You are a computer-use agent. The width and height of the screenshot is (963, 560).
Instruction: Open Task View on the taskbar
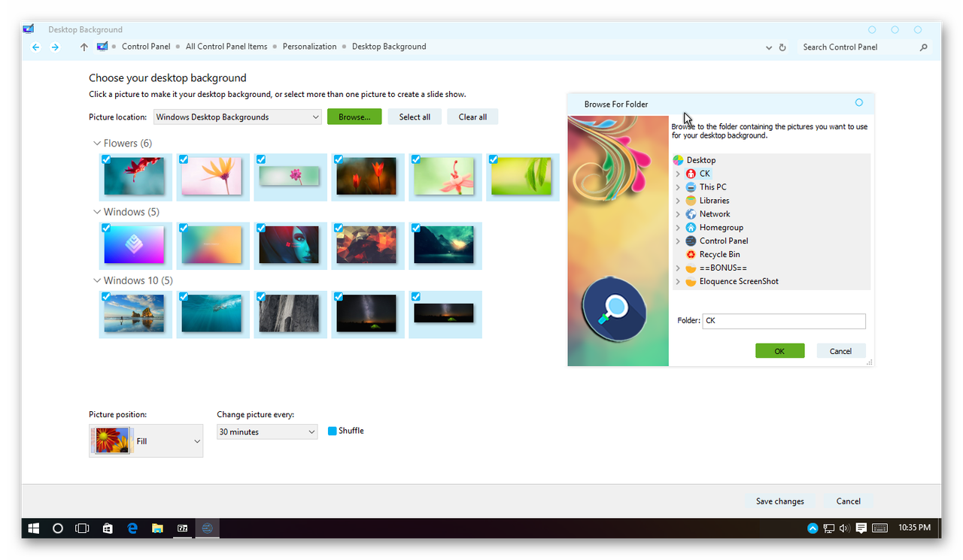pos(82,528)
